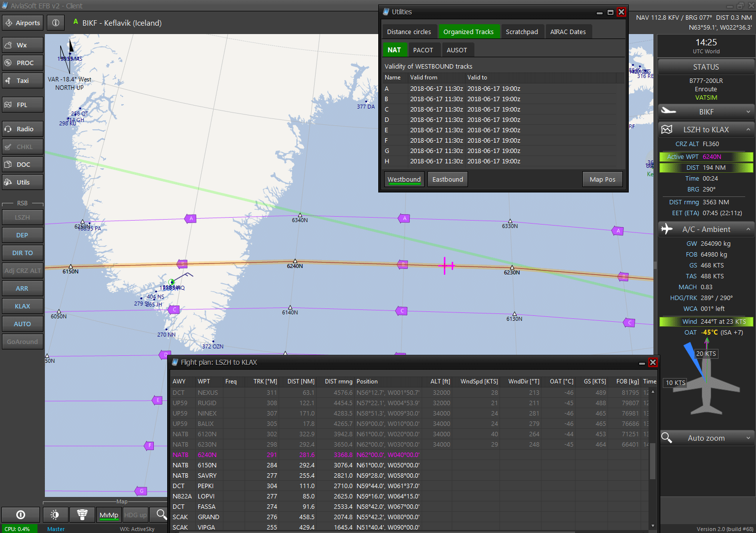The width and height of the screenshot is (756, 533).
Task: Click the brightness day/night icon
Action: [55, 515]
